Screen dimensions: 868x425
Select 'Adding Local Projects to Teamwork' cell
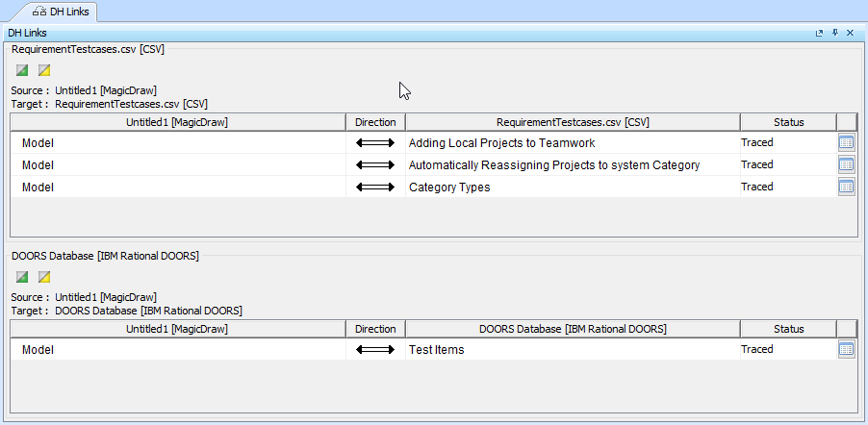pos(573,142)
